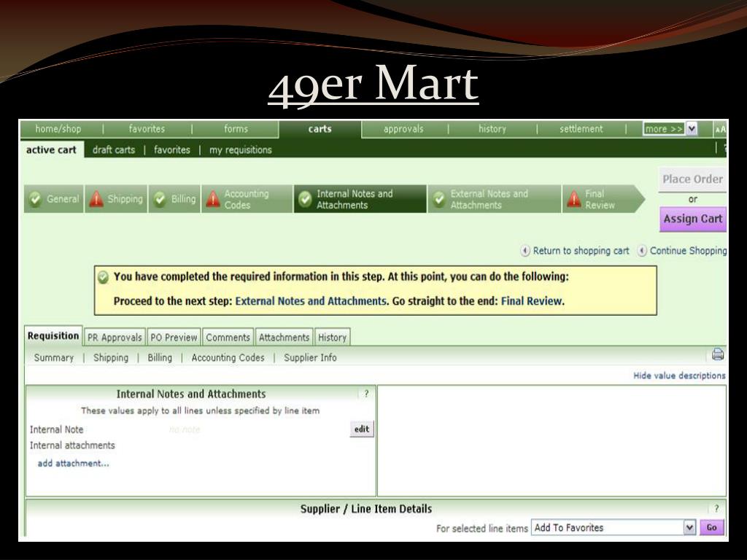Open the Internal Notes and Attachments step

[x=360, y=199]
